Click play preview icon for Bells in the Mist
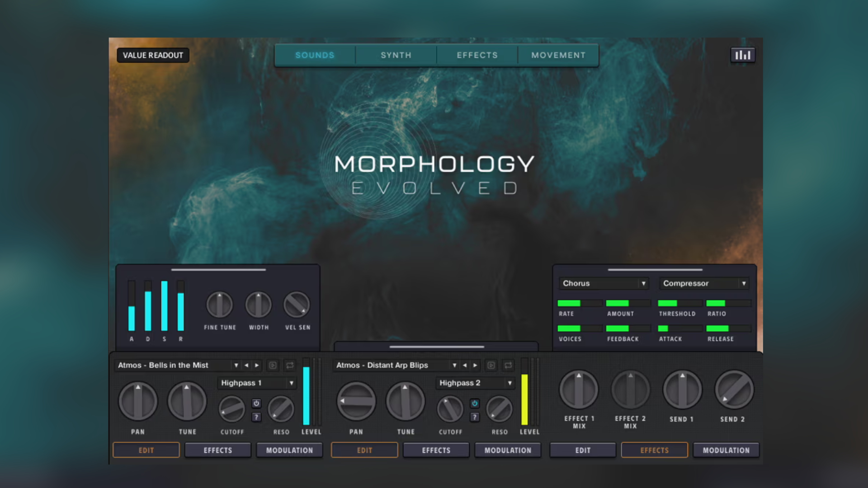 tap(273, 365)
